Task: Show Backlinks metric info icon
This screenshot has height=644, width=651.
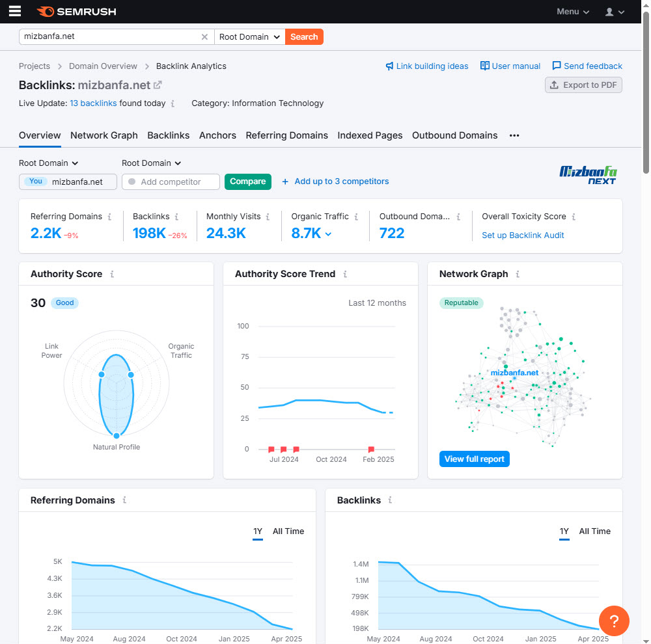Action: [x=177, y=217]
